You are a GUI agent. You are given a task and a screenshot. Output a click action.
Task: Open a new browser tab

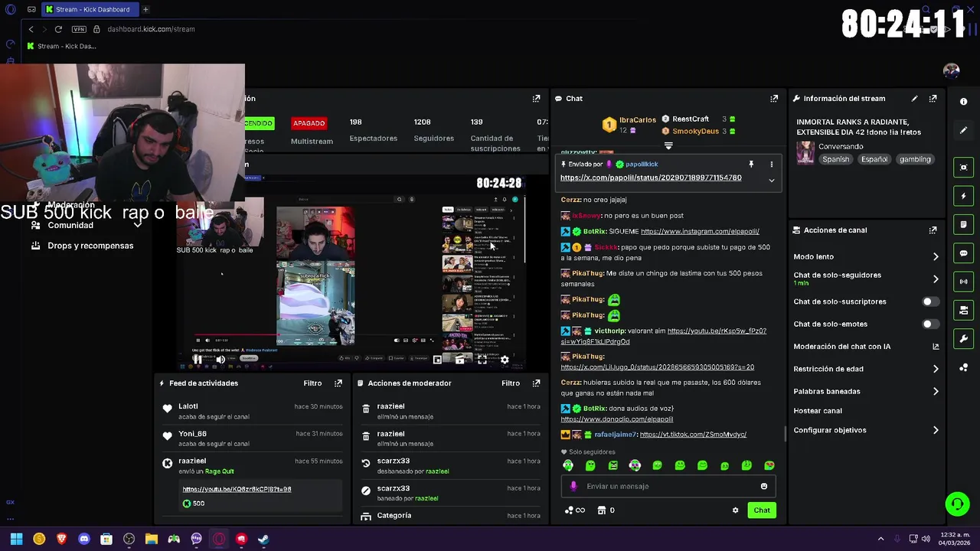point(145,9)
